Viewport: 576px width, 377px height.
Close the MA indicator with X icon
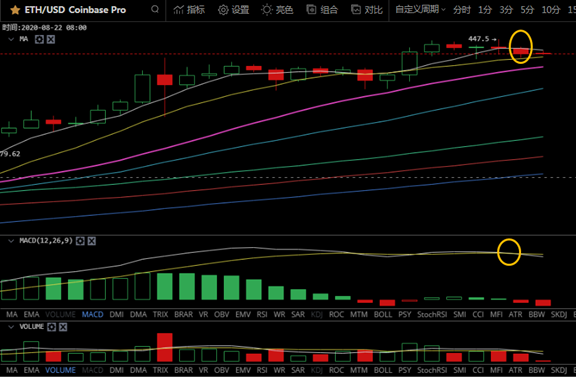pyautogui.click(x=51, y=39)
